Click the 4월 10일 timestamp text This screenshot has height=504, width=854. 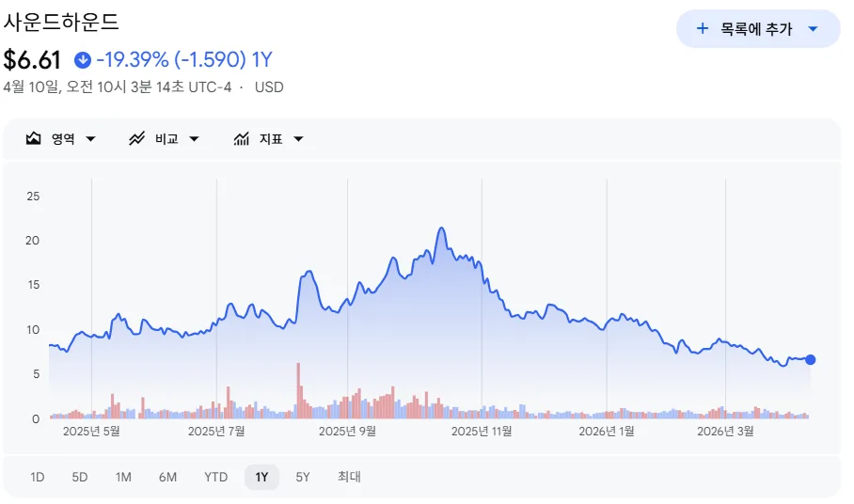pos(118,87)
